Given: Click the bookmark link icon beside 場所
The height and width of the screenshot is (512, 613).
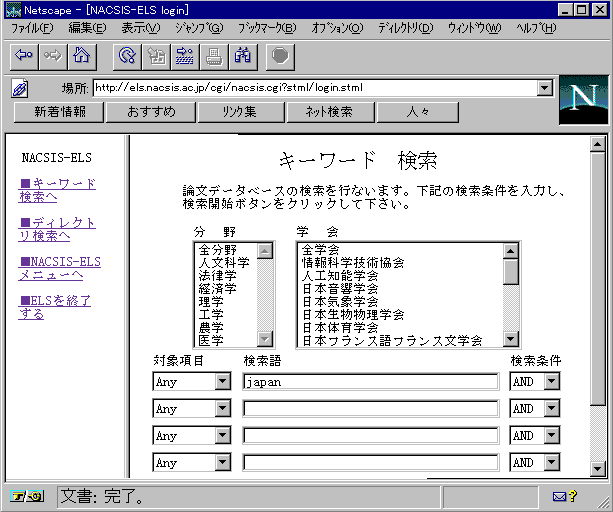Looking at the screenshot, I should [20, 89].
